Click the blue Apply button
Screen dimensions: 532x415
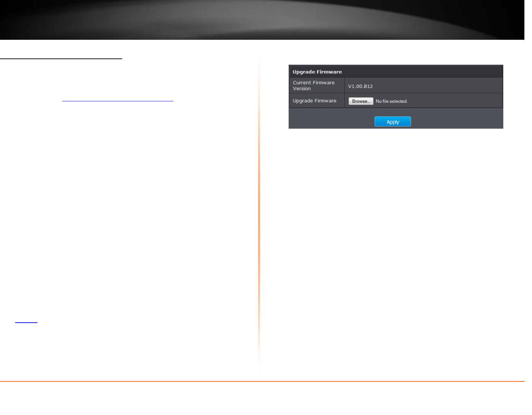(x=393, y=122)
